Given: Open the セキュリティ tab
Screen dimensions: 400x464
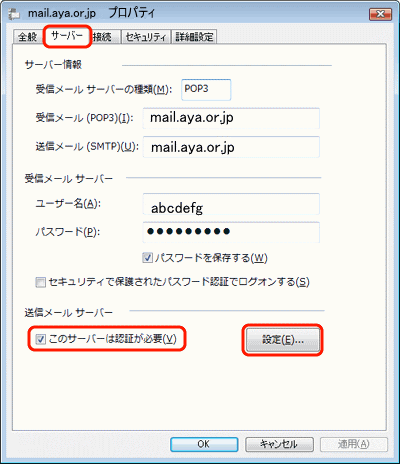Looking at the screenshot, I should click(x=146, y=37).
